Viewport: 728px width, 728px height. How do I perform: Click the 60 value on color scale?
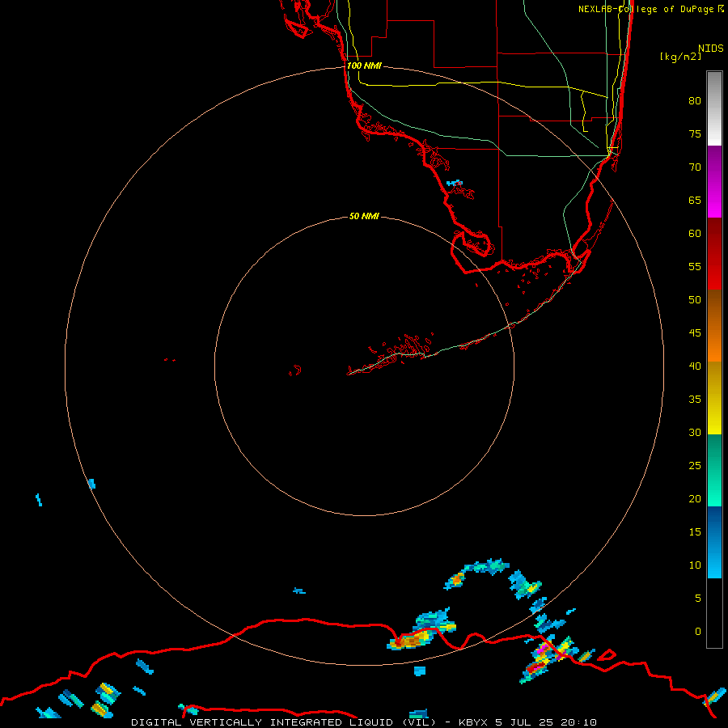[x=695, y=234]
